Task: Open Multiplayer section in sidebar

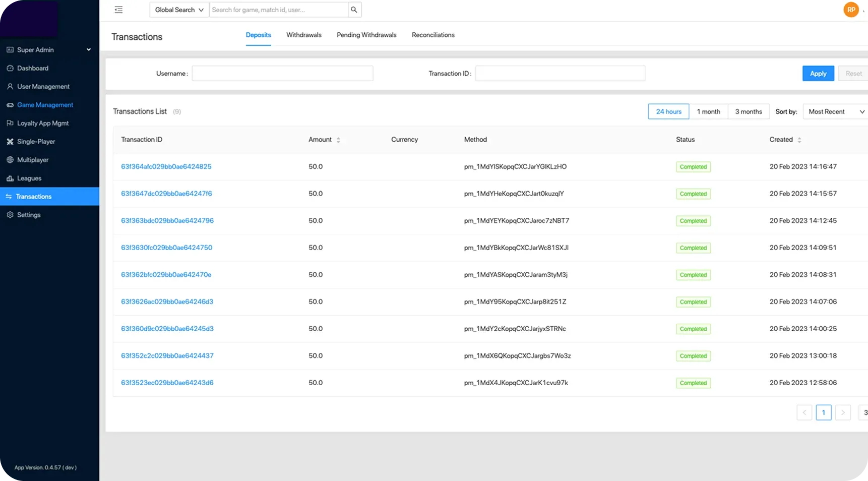Action: click(33, 160)
